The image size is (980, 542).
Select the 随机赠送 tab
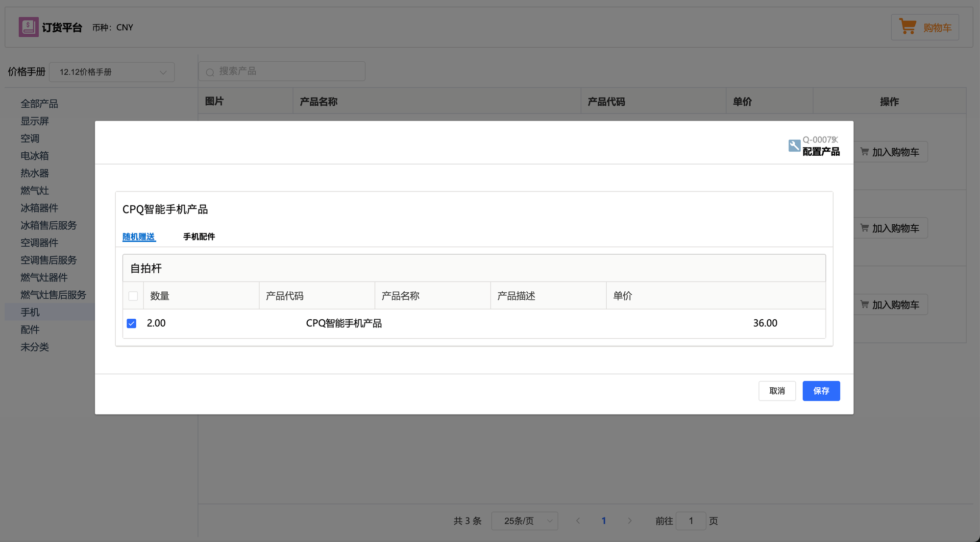139,237
